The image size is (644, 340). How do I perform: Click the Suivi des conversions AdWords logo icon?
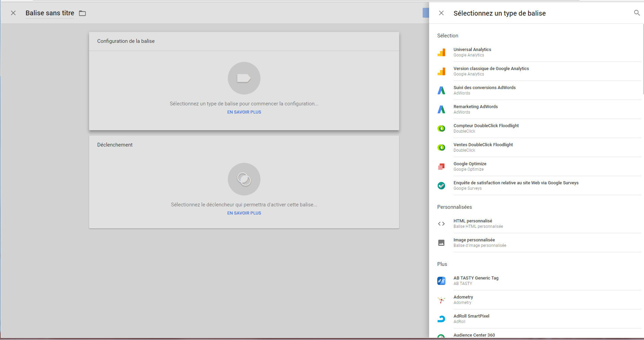coord(441,90)
